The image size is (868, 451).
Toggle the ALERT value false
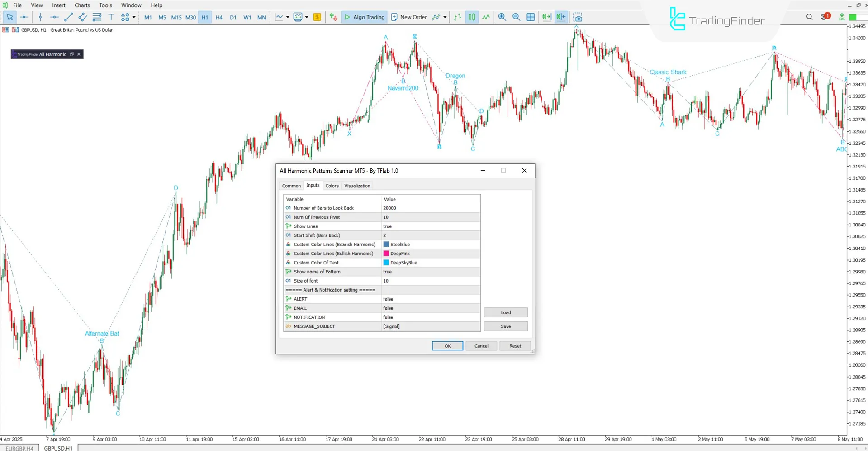pyautogui.click(x=388, y=299)
